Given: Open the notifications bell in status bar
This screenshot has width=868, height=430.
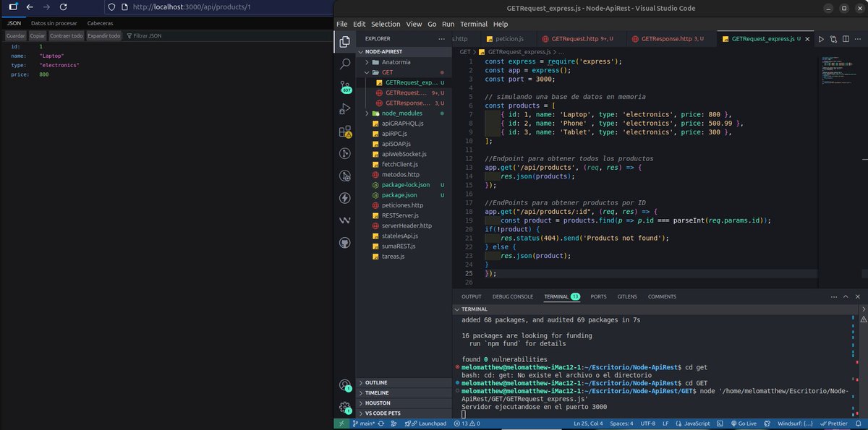Looking at the screenshot, I should 859,423.
